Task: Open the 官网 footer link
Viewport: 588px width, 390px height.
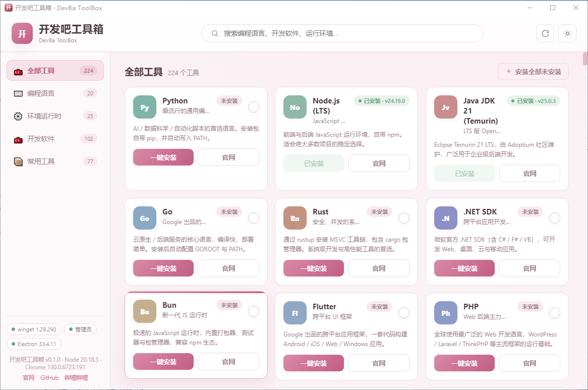Action: point(29,377)
